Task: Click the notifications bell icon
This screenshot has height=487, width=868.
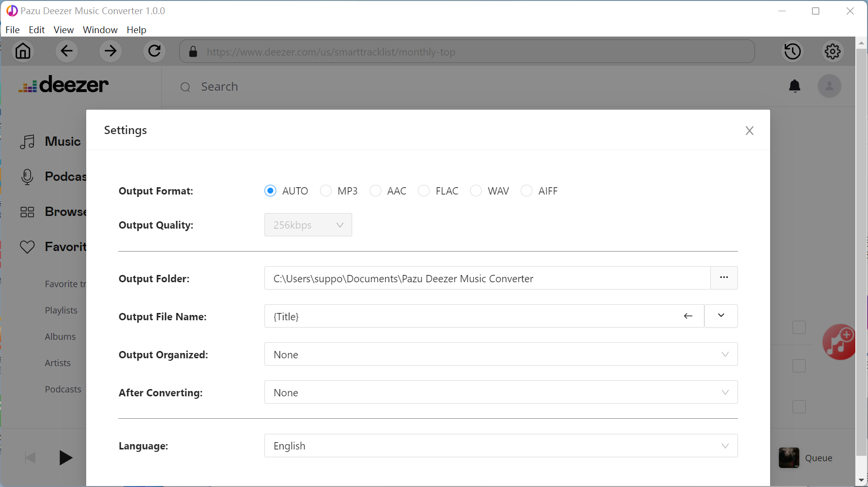Action: tap(794, 86)
